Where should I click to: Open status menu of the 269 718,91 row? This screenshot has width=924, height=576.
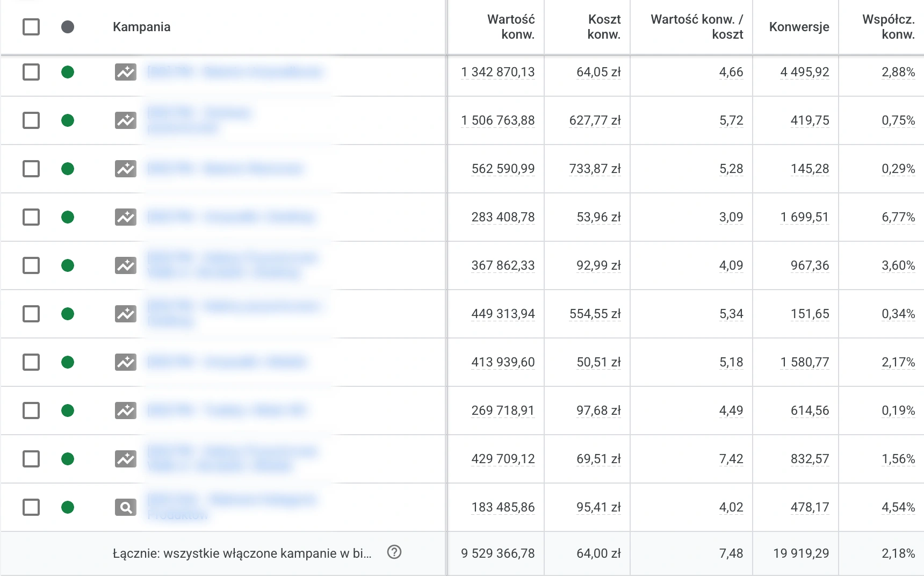(68, 411)
